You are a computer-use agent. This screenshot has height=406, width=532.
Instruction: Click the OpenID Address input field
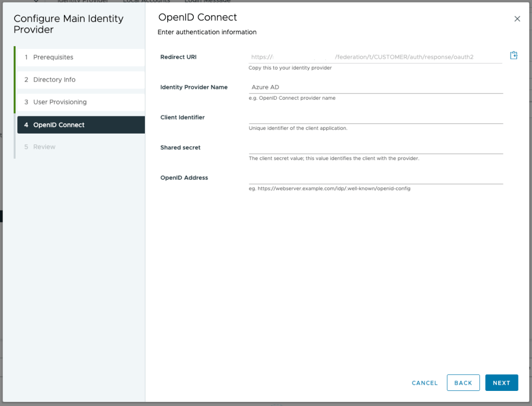(375, 178)
